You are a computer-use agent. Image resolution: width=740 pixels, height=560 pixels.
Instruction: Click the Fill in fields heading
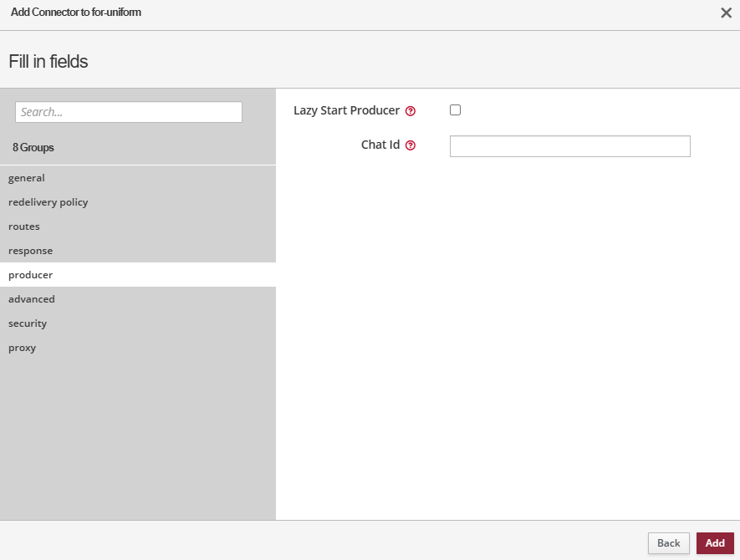(48, 61)
